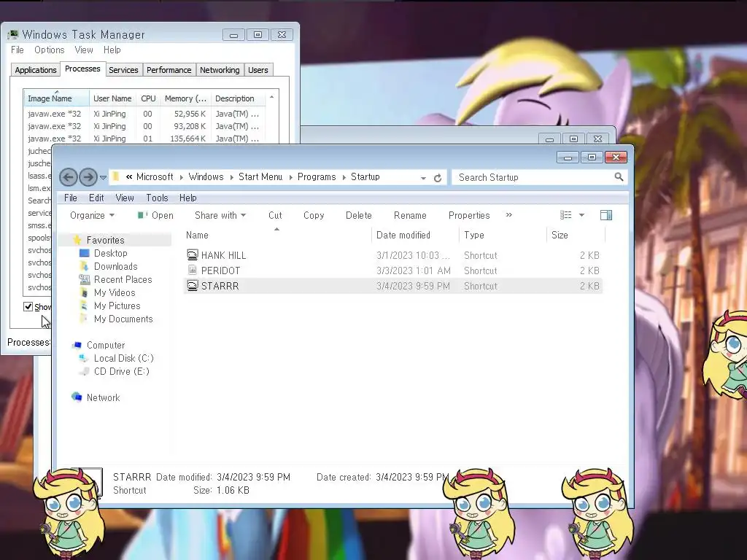747x560 pixels.
Task: Open address bar history dropdown arrow
Action: point(423,178)
